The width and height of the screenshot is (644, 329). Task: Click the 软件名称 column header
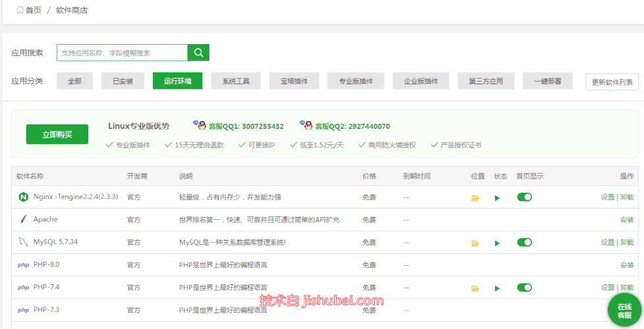[x=30, y=176]
